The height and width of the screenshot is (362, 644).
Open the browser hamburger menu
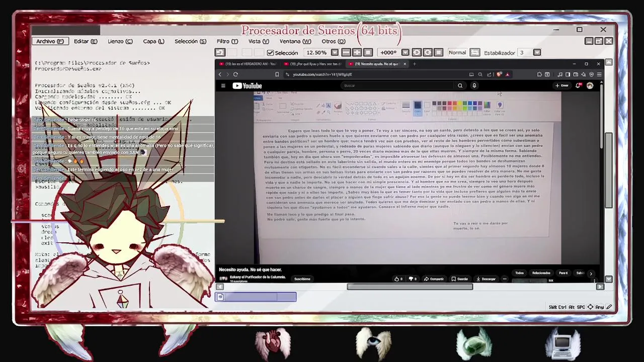tap(599, 74)
